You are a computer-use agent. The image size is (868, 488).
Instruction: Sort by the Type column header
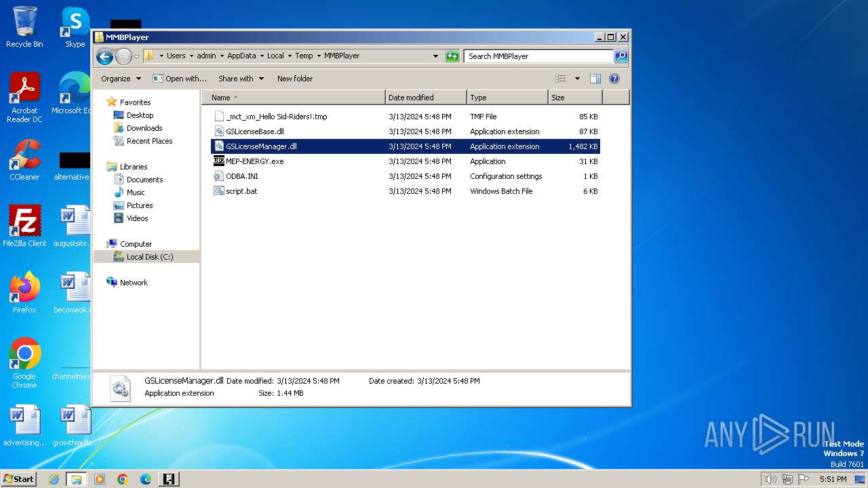pyautogui.click(x=507, y=98)
